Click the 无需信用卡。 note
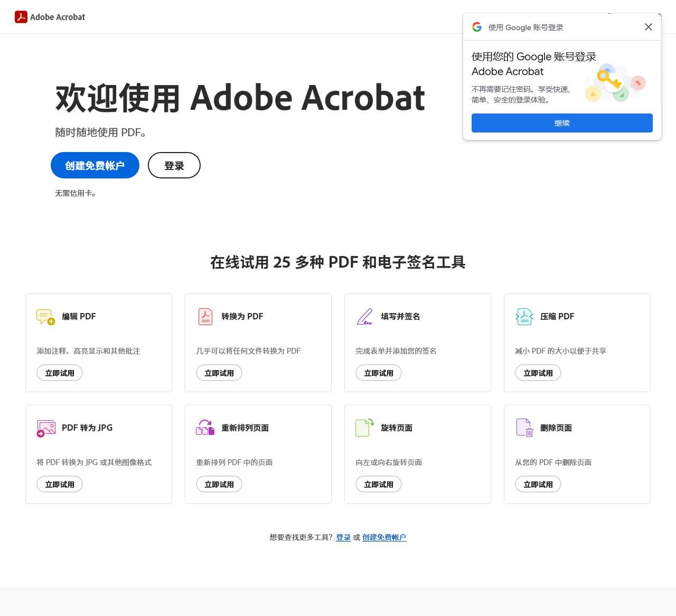This screenshot has height=616, width=676. coord(76,193)
